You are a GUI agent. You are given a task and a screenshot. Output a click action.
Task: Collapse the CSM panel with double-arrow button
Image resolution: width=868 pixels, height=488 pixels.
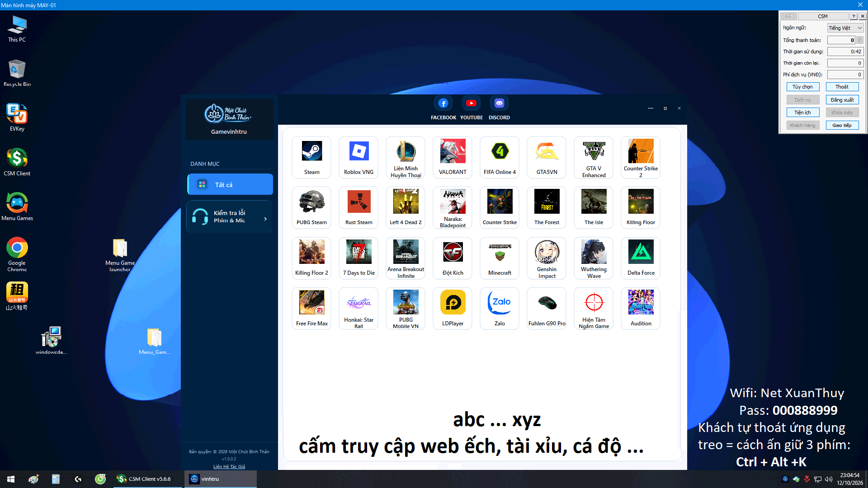[x=789, y=16]
